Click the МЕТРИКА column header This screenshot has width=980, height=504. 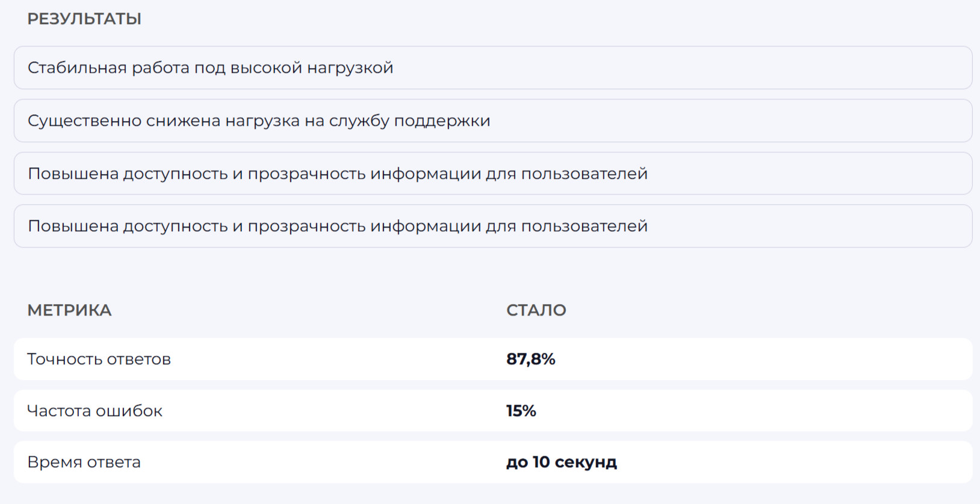(x=69, y=311)
